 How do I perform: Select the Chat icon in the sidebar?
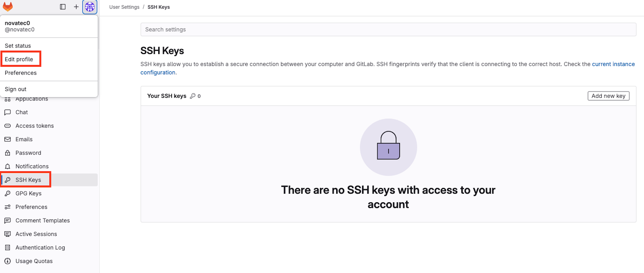point(8,112)
